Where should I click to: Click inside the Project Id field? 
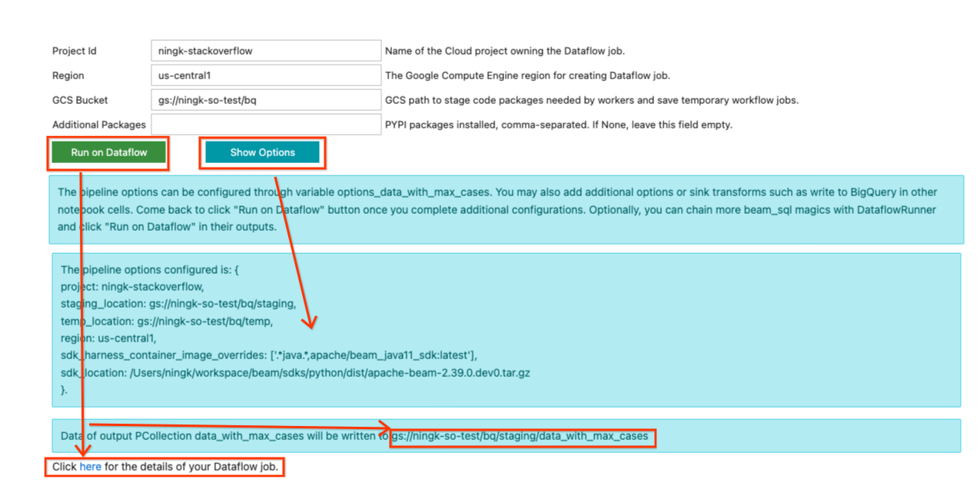(265, 50)
